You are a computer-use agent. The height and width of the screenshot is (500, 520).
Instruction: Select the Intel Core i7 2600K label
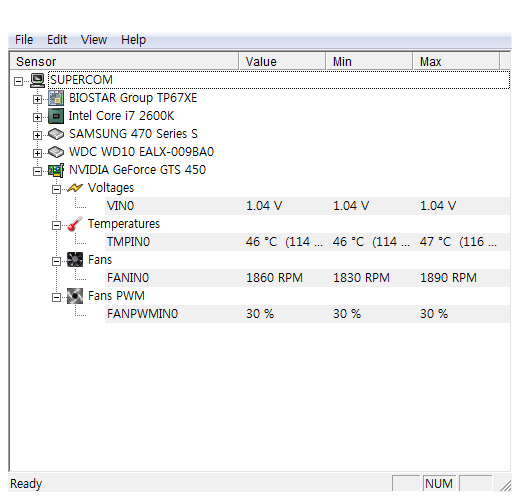(121, 116)
